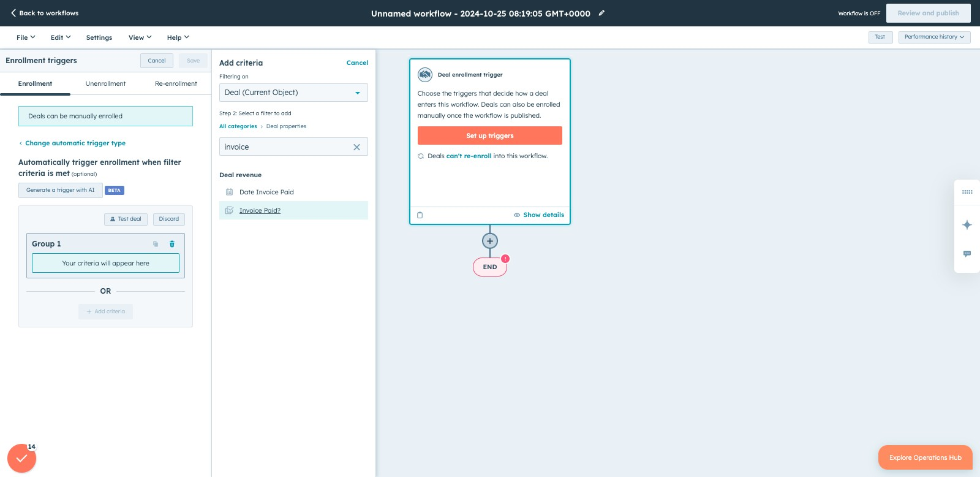Open the Edit menu
This screenshot has height=477, width=980.
(61, 37)
